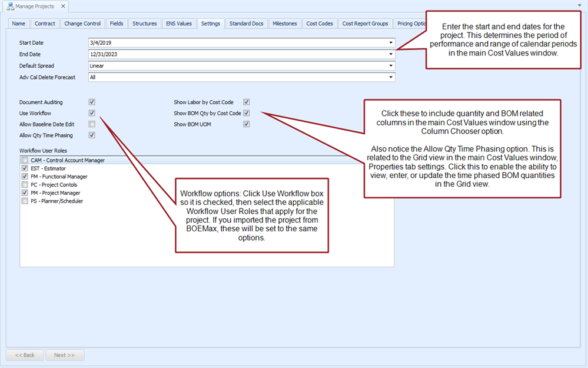Screen dimensions: 588x368
Task: Toggle Allow Qty Time Phasing checkbox
Action: coord(92,135)
